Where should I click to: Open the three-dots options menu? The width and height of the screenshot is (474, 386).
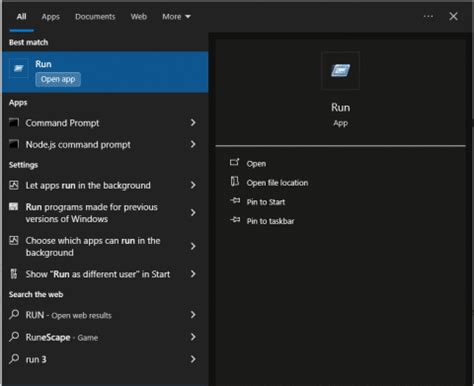click(x=428, y=16)
